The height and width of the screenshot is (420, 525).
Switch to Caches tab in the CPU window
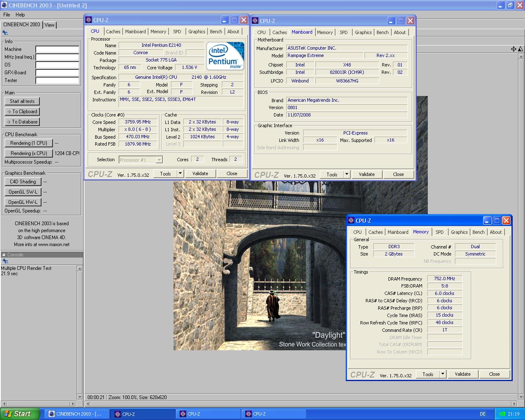(113, 32)
